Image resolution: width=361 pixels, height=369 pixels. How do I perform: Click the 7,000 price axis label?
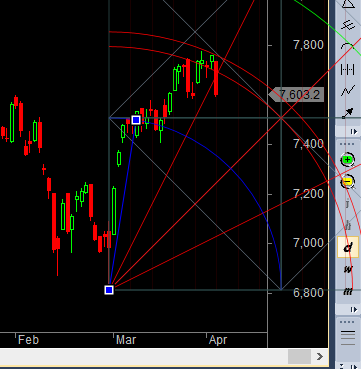[308, 243]
